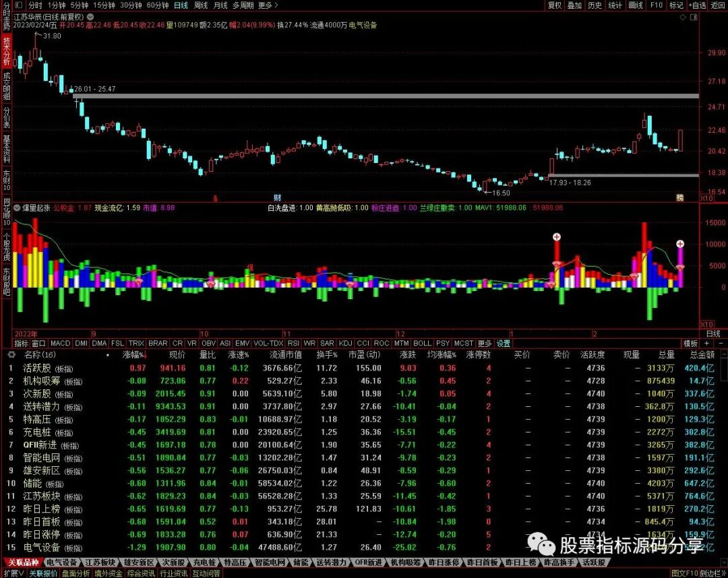Select the KDJ indicator tab
Screen dimensions: 728x578
(345, 344)
